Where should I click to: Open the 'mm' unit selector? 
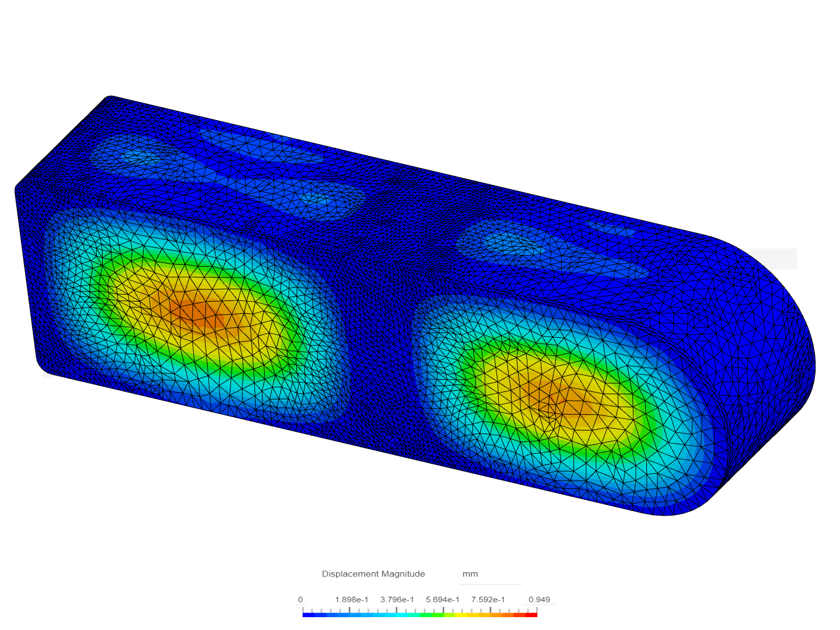[490, 574]
